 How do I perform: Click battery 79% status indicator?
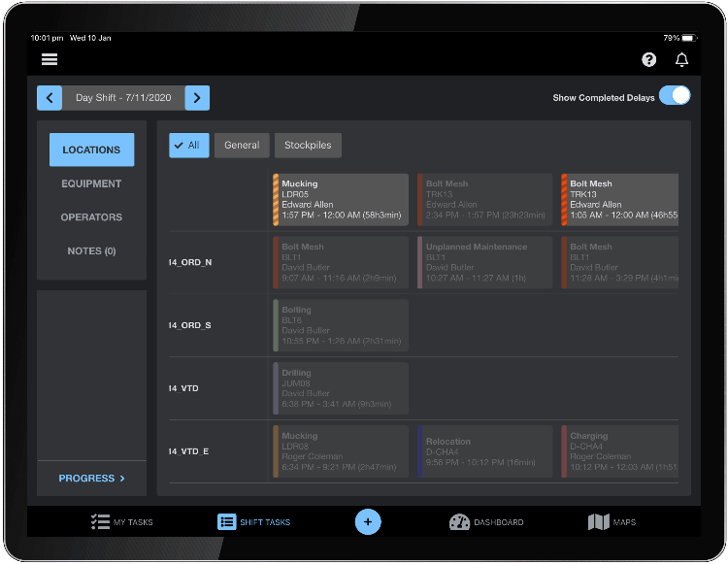point(679,38)
